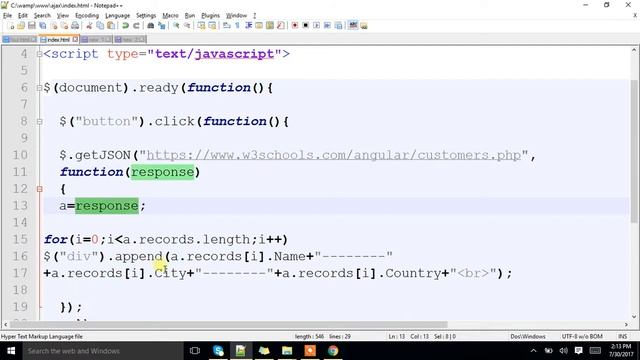Image resolution: width=640 pixels, height=360 pixels.
Task: Stop macro recording with the black Stop icon
Action: pyautogui.click(x=305, y=26)
